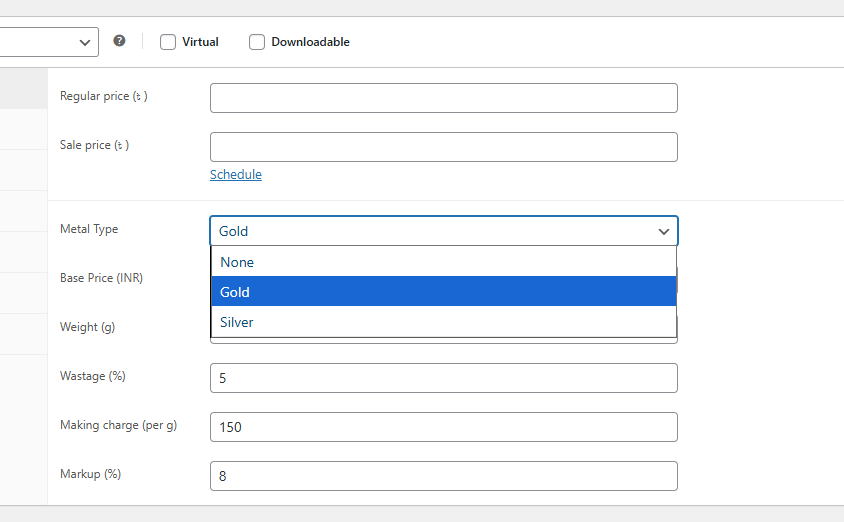844x522 pixels.
Task: Click the Weight (g) label
Action: pyautogui.click(x=90, y=327)
